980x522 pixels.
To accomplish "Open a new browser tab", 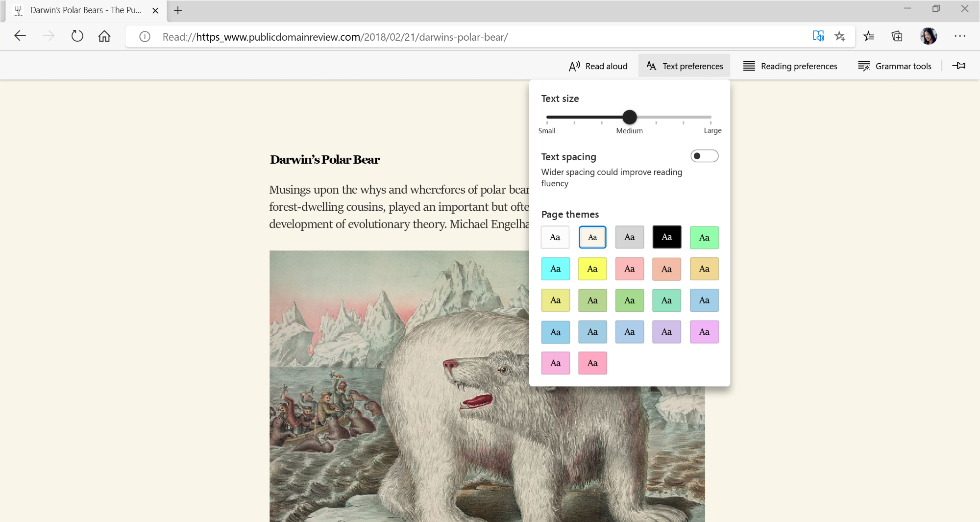I will (178, 10).
